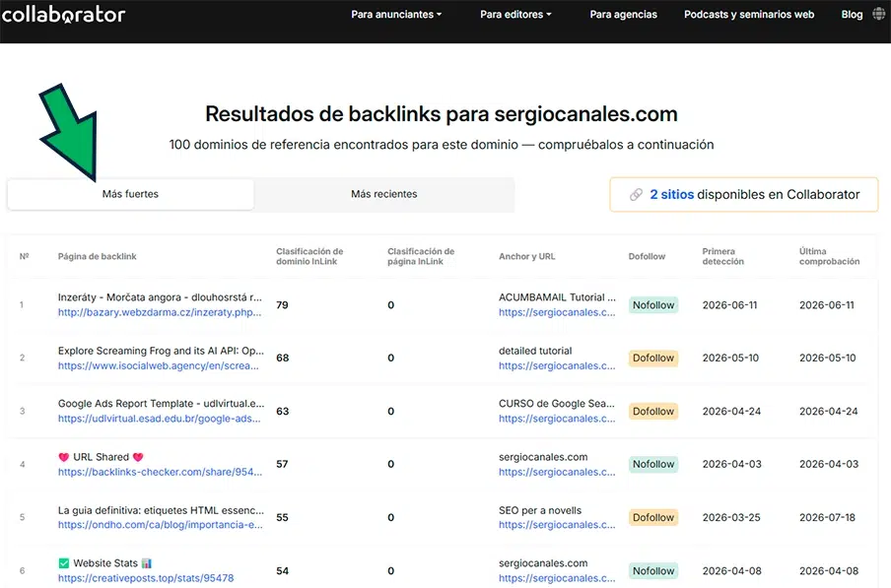Click title Inzeráty - Morčata angora
The height and width of the screenshot is (588, 891).
click(x=160, y=296)
